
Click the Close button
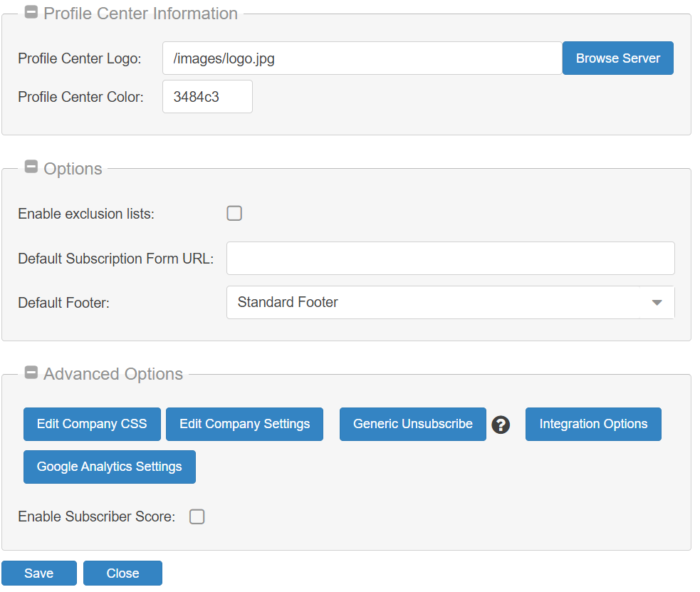(122, 573)
